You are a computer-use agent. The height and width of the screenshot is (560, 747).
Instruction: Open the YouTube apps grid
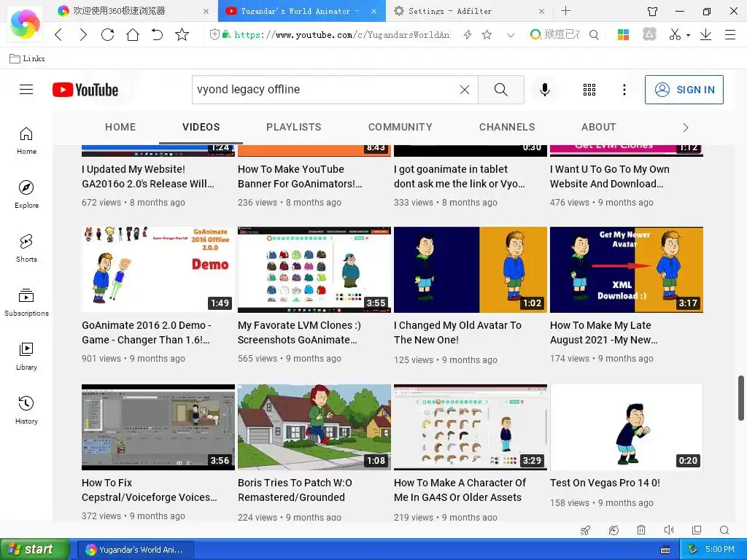[x=589, y=90]
